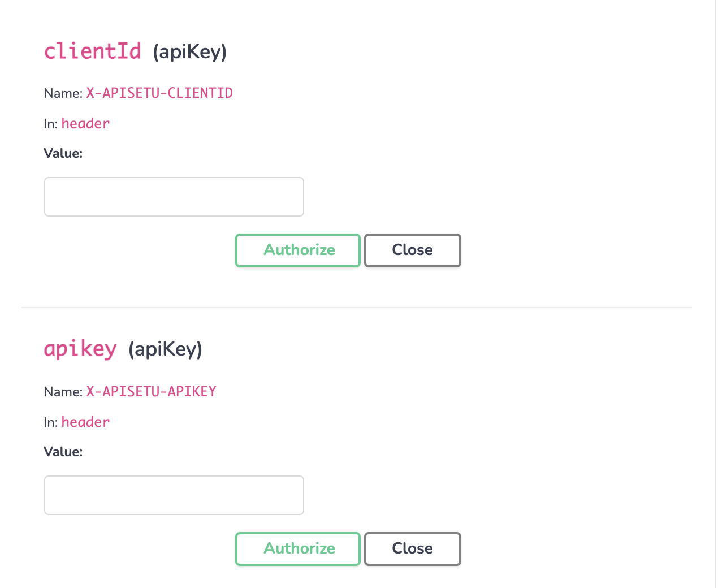Close the apikey authorization section
The width and height of the screenshot is (718, 588).
[x=412, y=548]
